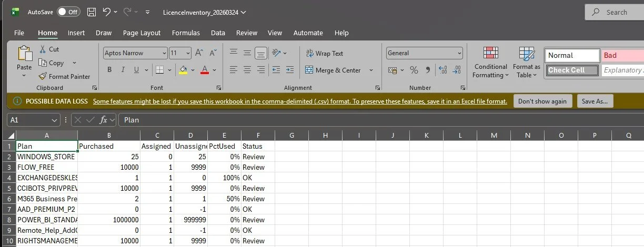Switch to the Formulas tab
The width and height of the screenshot is (644, 247).
pos(186,33)
